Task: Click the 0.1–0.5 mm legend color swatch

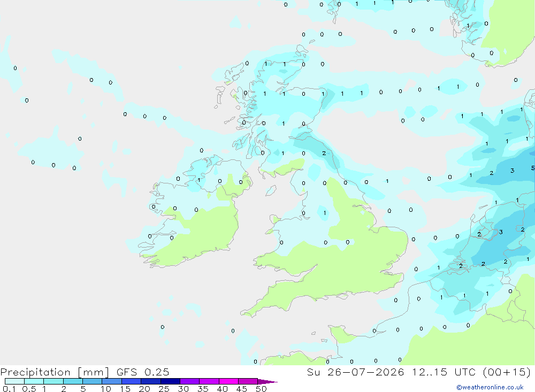Action: tap(14, 381)
